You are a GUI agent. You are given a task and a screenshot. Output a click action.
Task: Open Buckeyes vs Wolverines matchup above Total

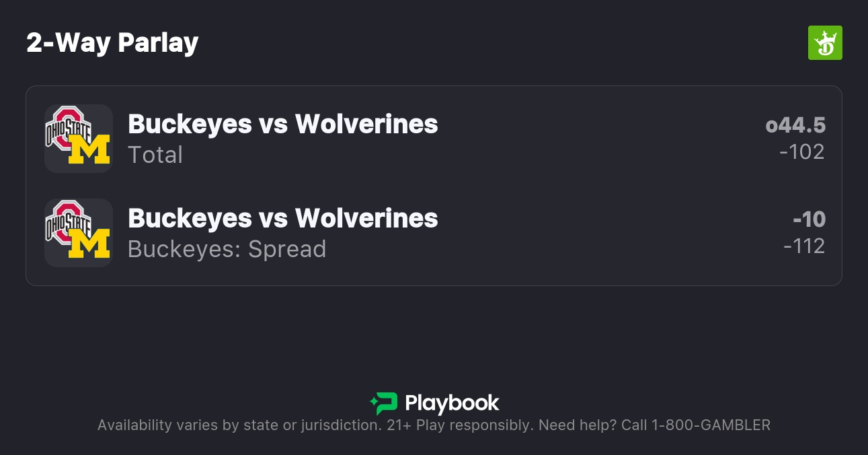point(282,124)
